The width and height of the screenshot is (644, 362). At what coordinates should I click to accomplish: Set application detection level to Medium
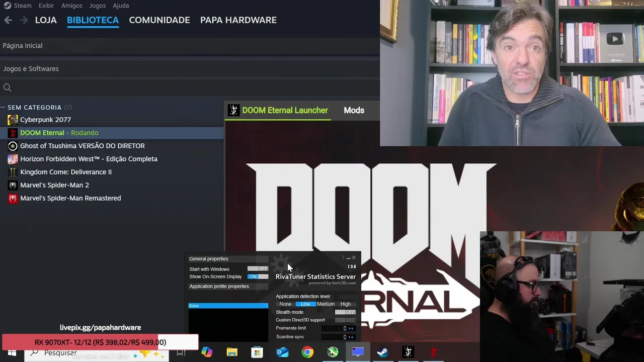(x=326, y=304)
